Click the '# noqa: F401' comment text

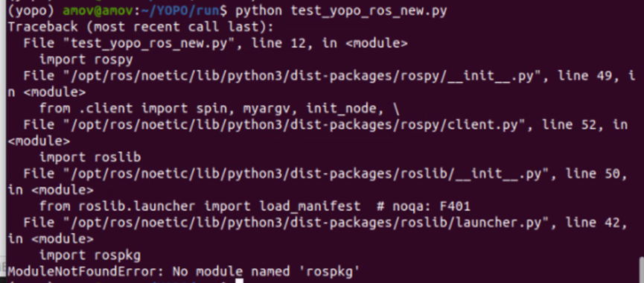(423, 206)
